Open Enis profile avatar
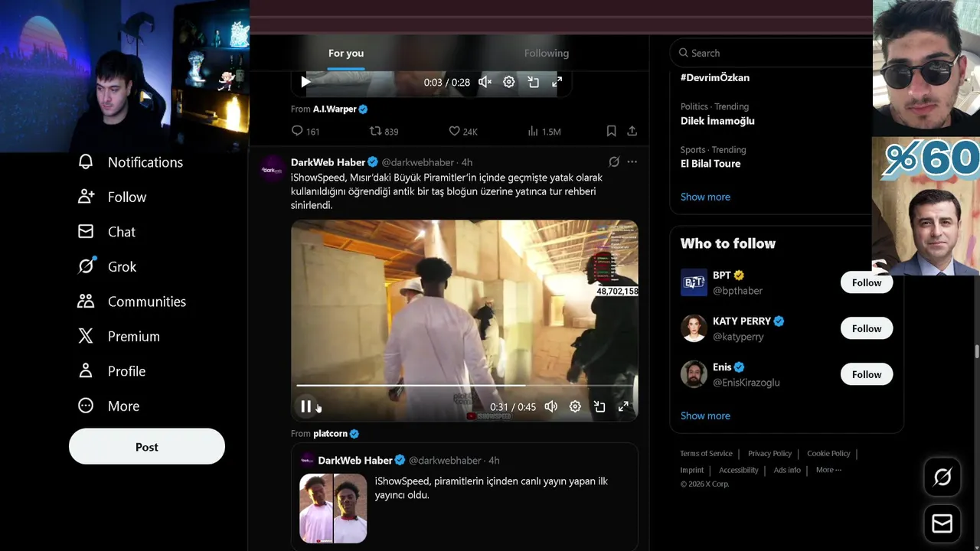Viewport: 980px width, 551px height. (694, 374)
